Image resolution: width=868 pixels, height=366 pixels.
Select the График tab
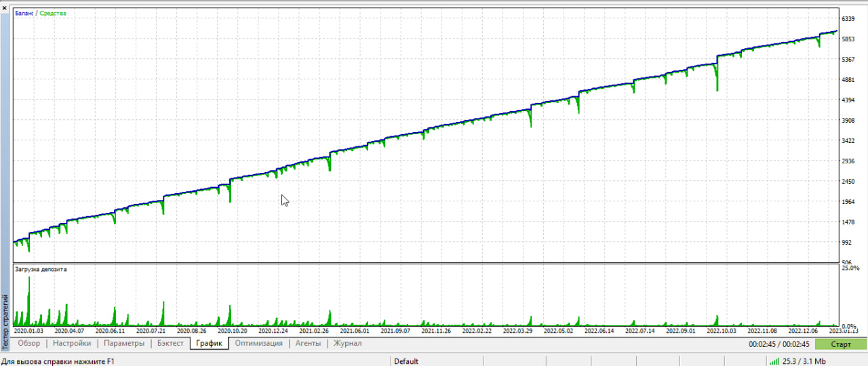click(209, 344)
